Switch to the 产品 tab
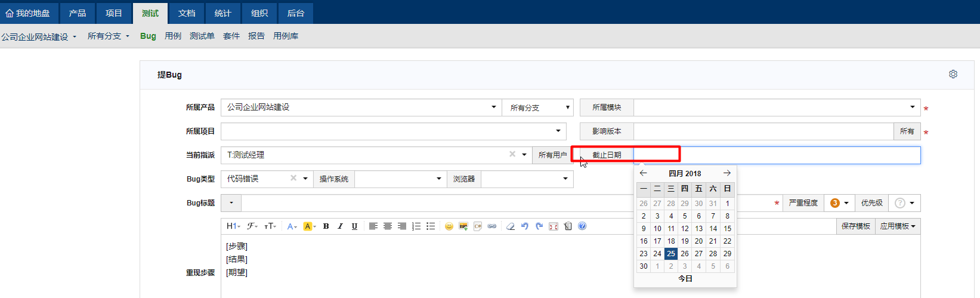The height and width of the screenshot is (298, 980). [x=78, y=13]
